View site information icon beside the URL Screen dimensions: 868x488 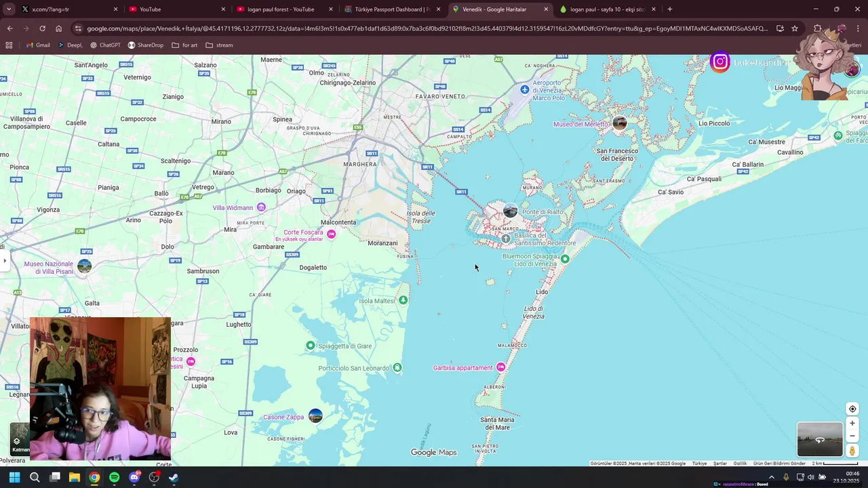click(78, 28)
